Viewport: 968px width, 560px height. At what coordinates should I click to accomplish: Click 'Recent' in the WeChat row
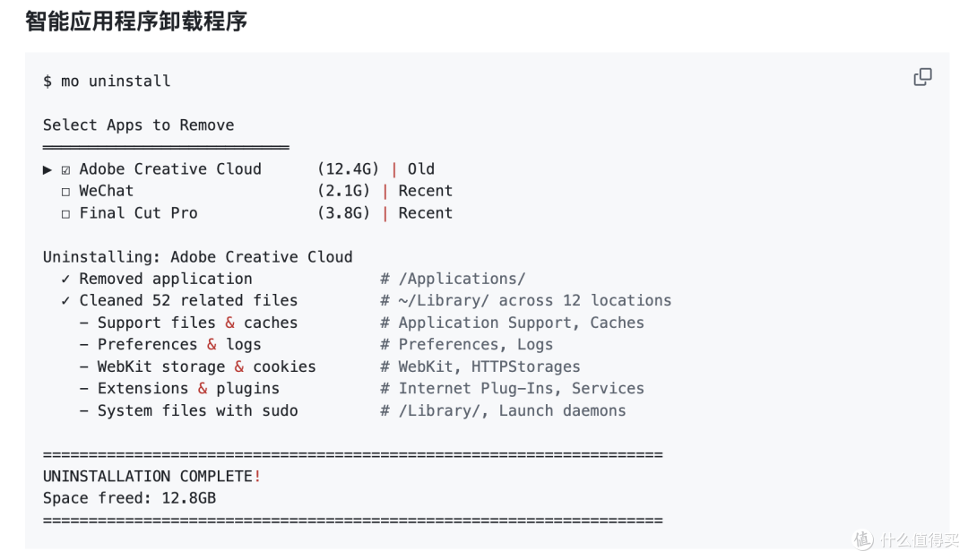pos(426,191)
